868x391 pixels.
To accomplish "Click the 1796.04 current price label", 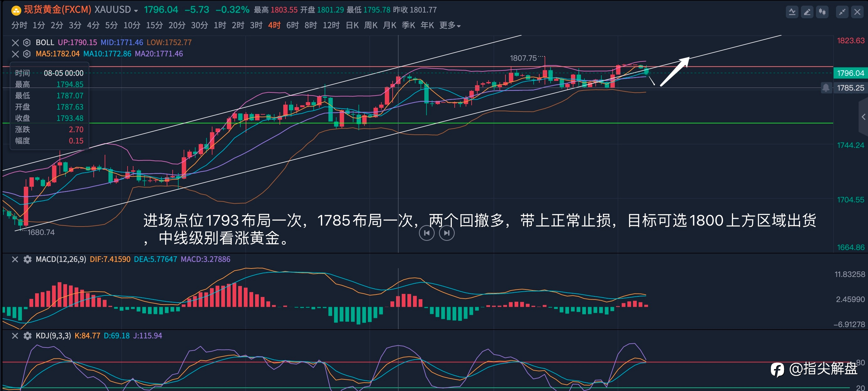I will point(850,73).
